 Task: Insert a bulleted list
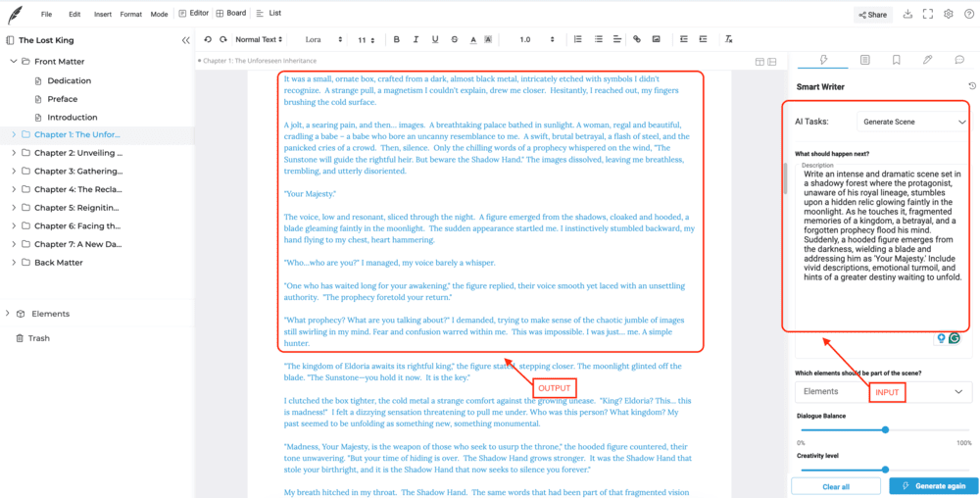click(598, 39)
